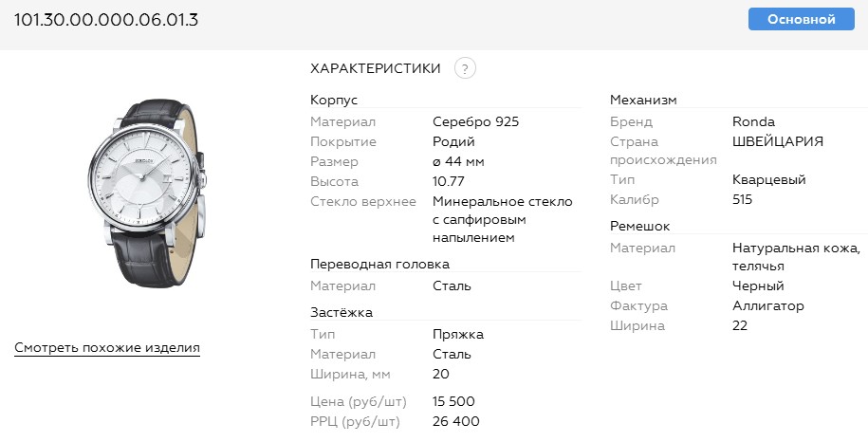868x442 pixels.
Task: Click the РРЦ value 26 400
Action: point(455,421)
